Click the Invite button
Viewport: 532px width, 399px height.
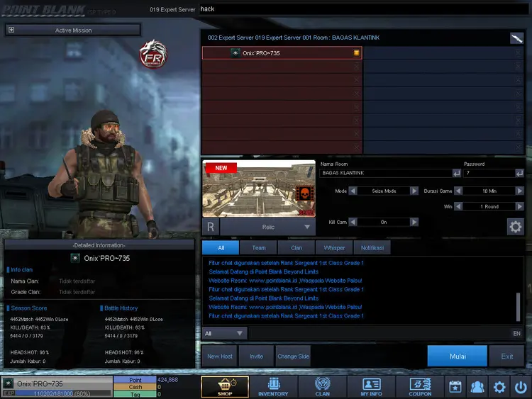click(257, 356)
